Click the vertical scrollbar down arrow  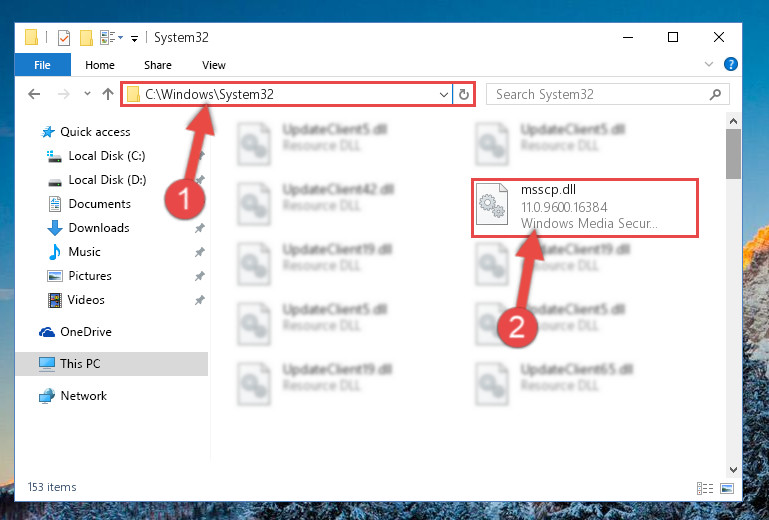pyautogui.click(x=733, y=469)
